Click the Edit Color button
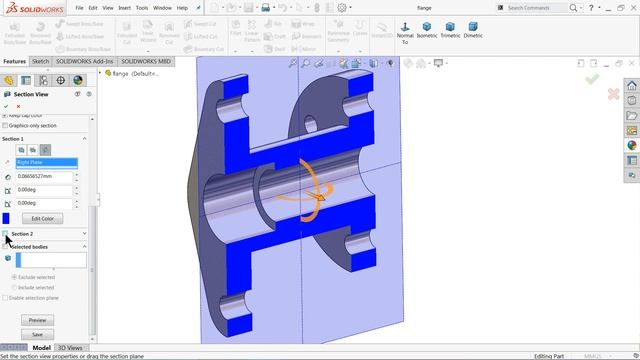Viewport: 640px width, 360px height. 42,218
